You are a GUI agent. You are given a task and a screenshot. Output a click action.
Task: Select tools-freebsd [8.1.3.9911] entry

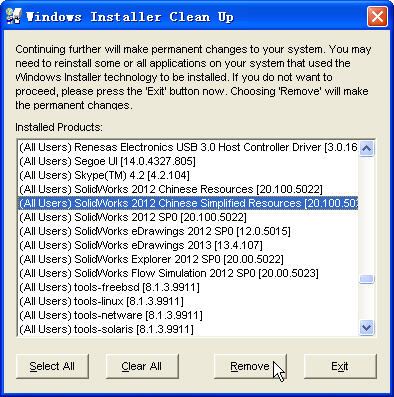click(x=188, y=287)
